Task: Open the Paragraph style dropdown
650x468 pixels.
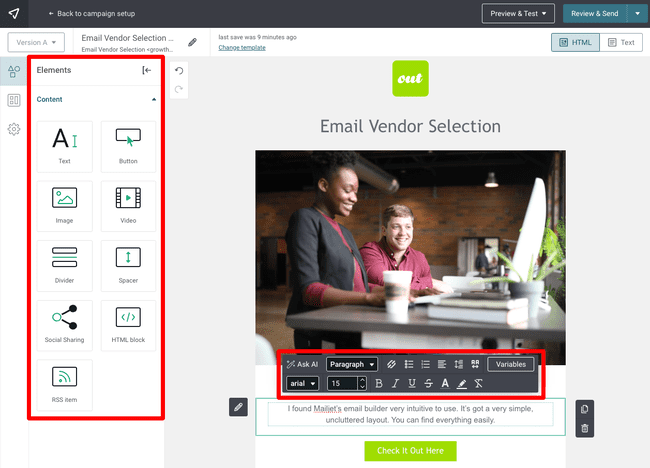Action: (351, 364)
